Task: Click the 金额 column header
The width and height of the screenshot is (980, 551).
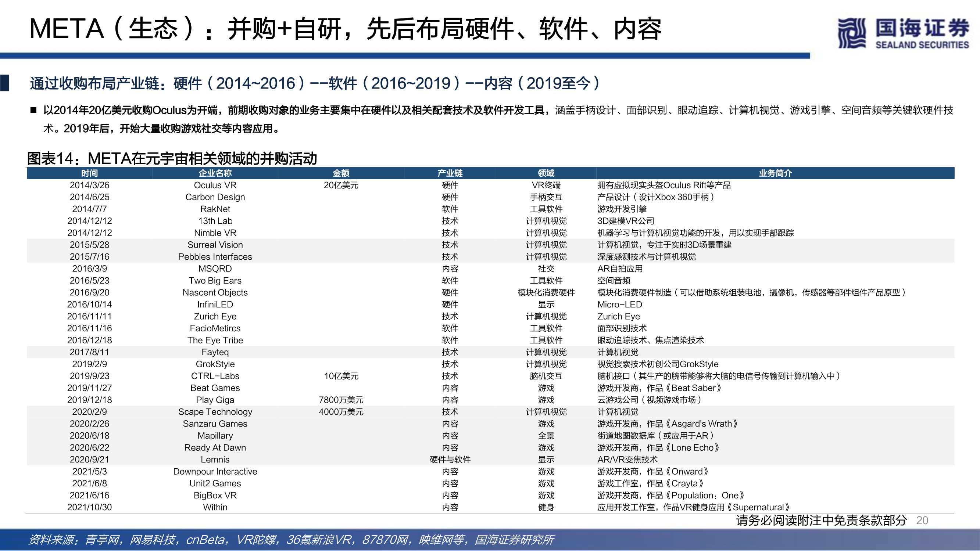Action: coord(341,173)
